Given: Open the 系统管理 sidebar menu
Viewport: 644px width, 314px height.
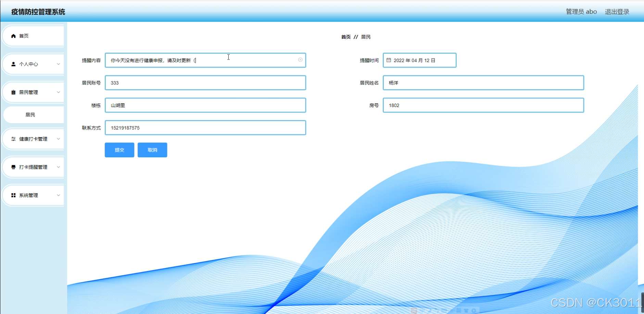Looking at the screenshot, I should pyautogui.click(x=33, y=195).
